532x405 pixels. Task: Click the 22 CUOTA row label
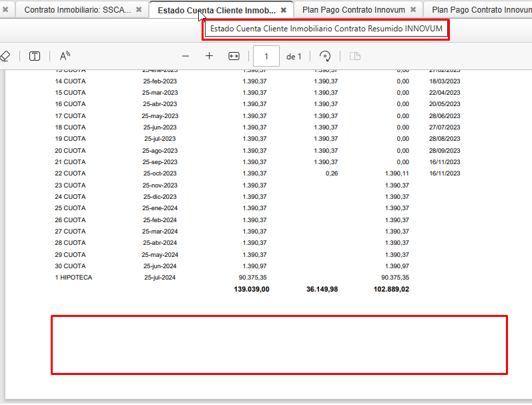[70, 173]
